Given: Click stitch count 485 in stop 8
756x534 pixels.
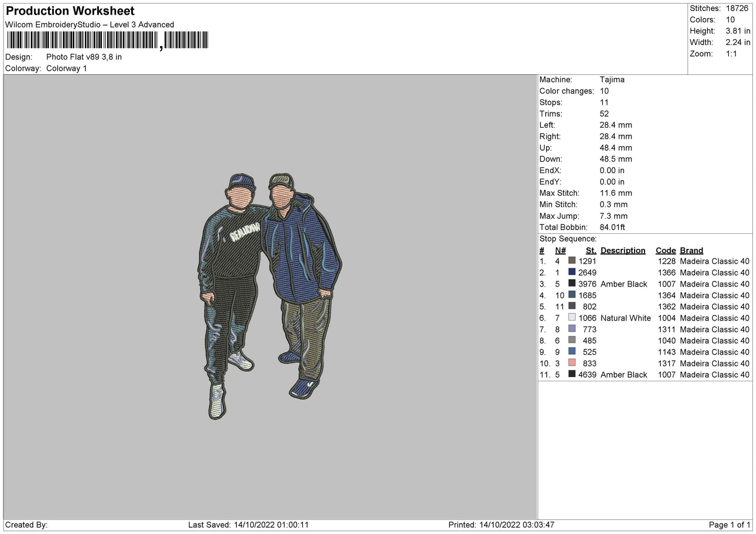Looking at the screenshot, I should coord(590,340).
